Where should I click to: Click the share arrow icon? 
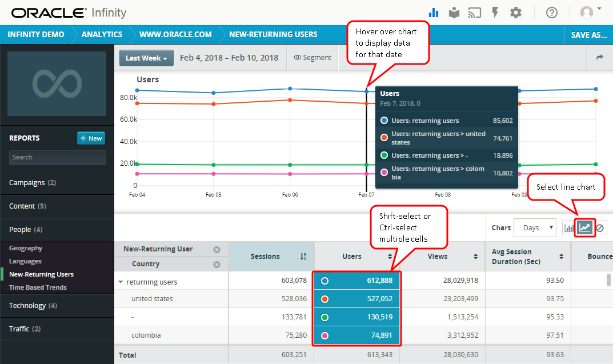(x=600, y=58)
